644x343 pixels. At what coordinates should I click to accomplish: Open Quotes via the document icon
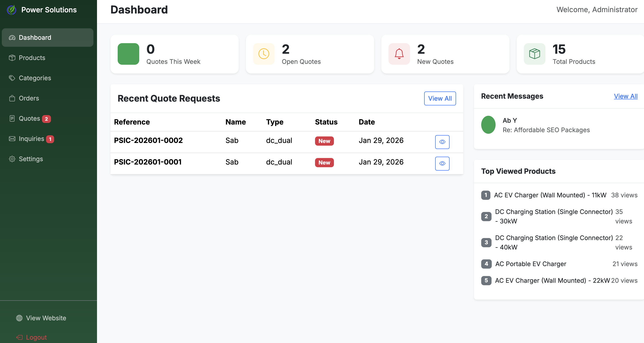coord(12,118)
